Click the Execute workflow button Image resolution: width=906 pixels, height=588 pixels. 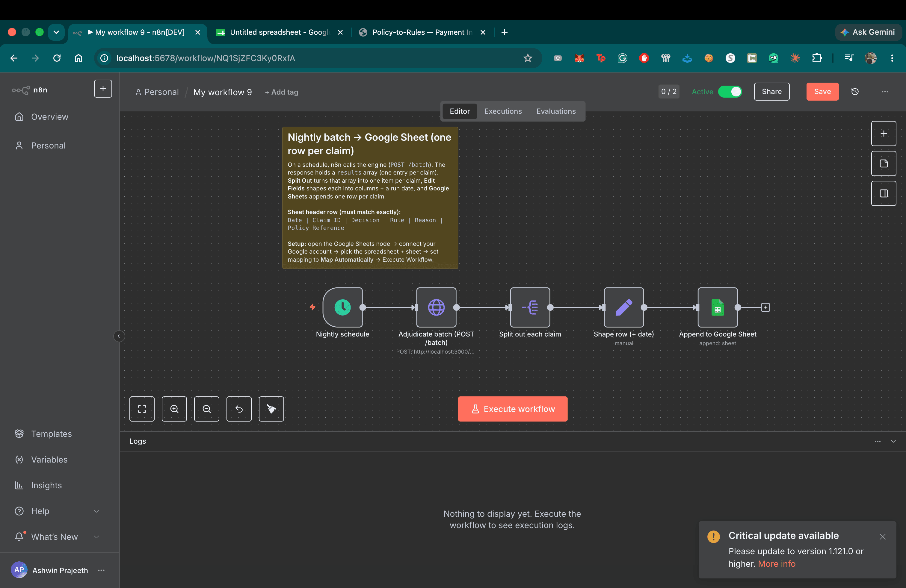pyautogui.click(x=512, y=409)
